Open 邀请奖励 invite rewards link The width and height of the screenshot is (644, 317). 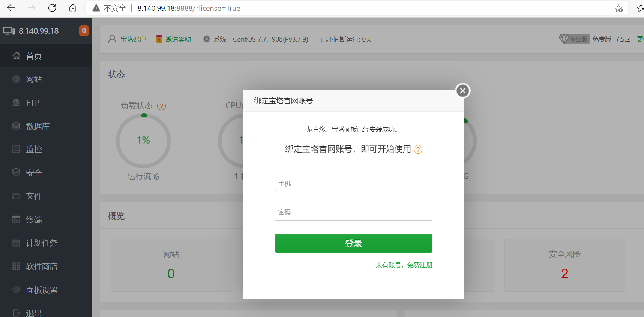coord(178,39)
